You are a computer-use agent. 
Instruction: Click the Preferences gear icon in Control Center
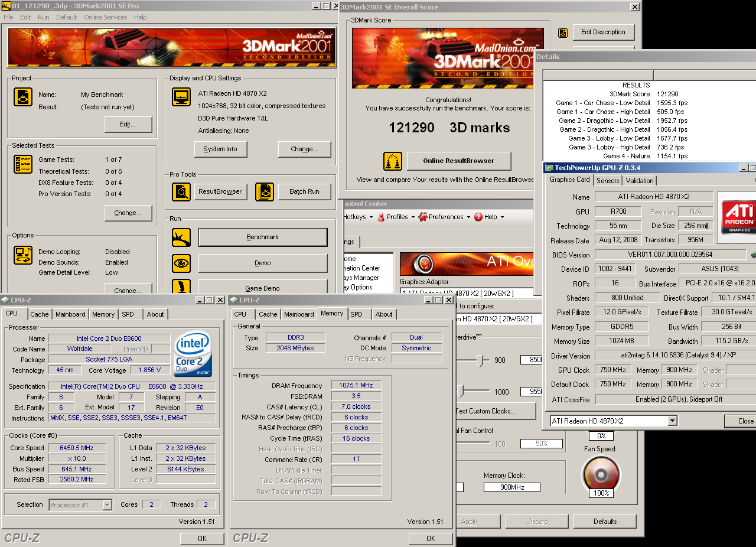(423, 217)
